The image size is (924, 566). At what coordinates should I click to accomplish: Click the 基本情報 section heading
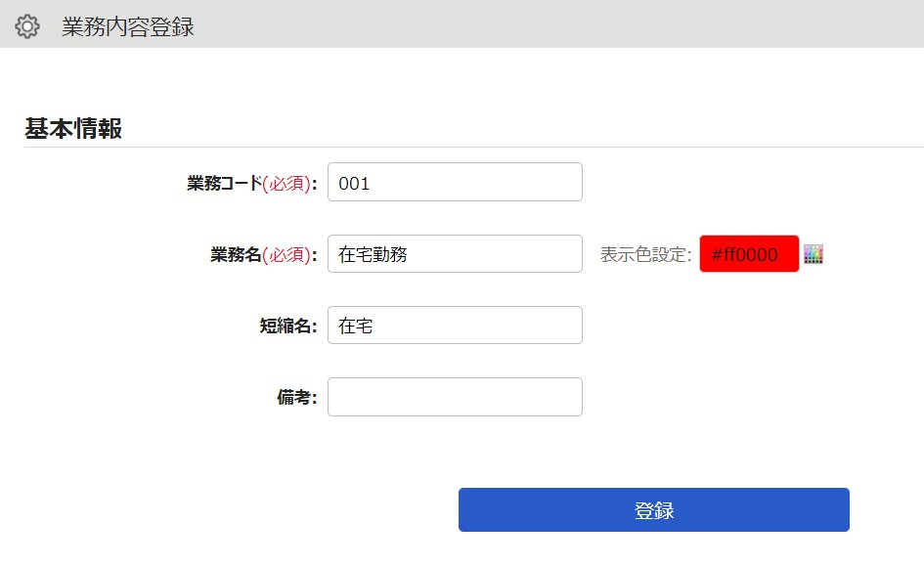pos(73,128)
